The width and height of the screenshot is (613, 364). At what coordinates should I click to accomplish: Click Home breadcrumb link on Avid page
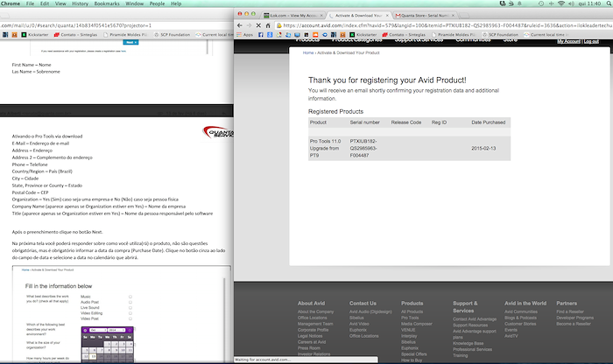click(x=308, y=52)
